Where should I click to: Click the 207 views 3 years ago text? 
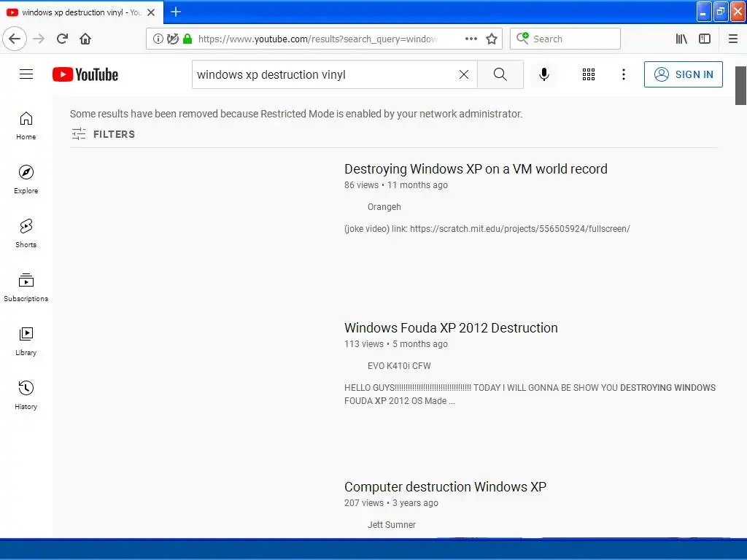tap(391, 503)
